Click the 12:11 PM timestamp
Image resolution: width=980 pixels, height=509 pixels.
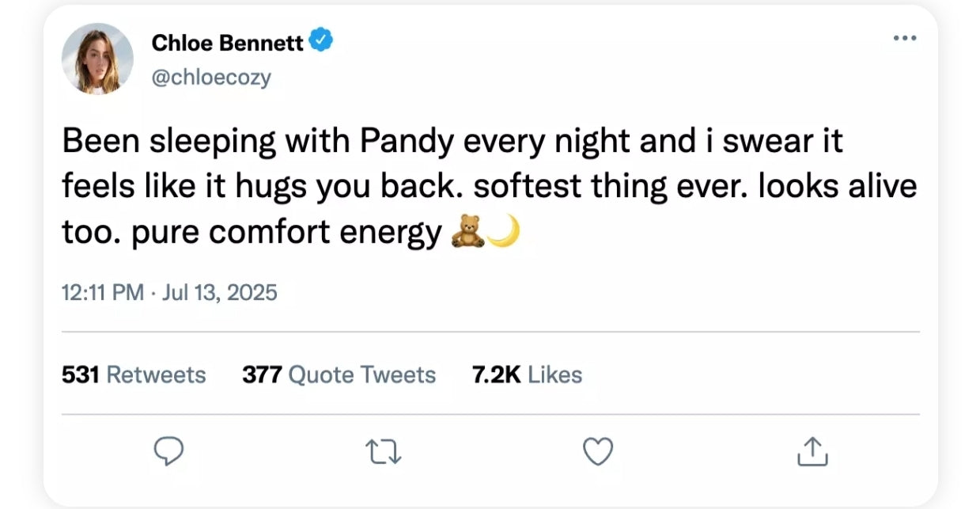point(100,292)
